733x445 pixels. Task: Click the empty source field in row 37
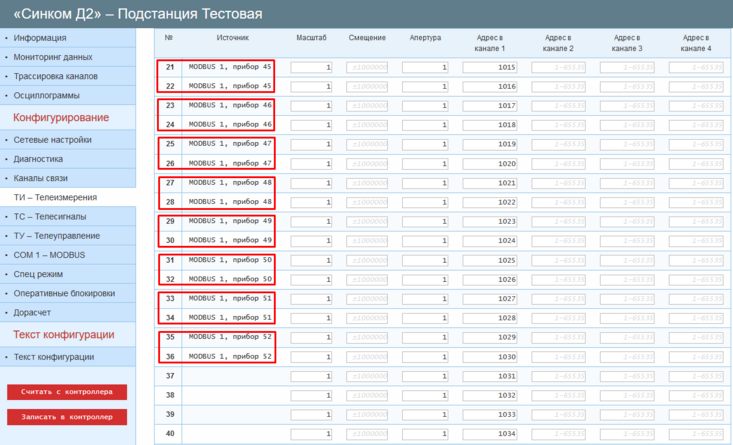click(x=230, y=376)
